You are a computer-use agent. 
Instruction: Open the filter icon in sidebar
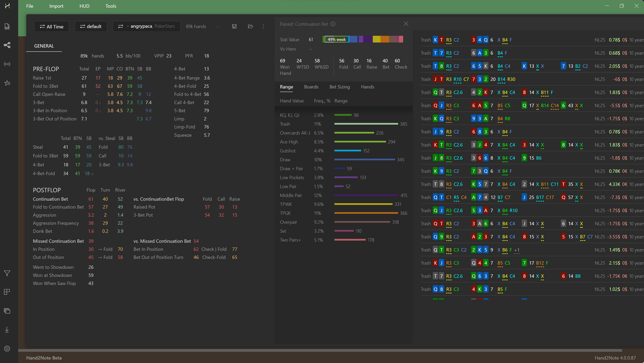(x=7, y=273)
